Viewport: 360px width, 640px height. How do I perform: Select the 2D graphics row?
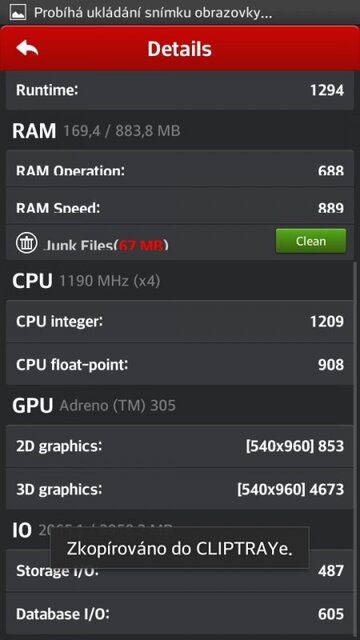click(180, 446)
